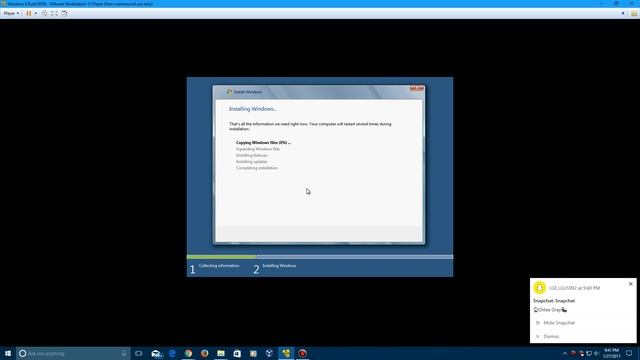Click the 'Collecting information' stage label

219,266
